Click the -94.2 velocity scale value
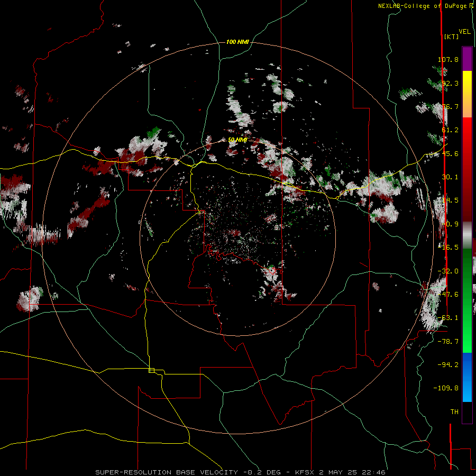 (x=448, y=364)
